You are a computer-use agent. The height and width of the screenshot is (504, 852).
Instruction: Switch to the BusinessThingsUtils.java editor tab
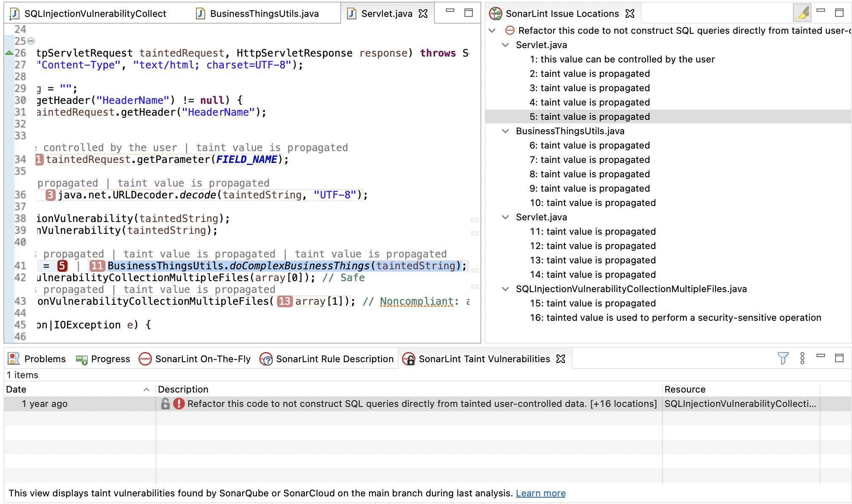click(x=264, y=14)
